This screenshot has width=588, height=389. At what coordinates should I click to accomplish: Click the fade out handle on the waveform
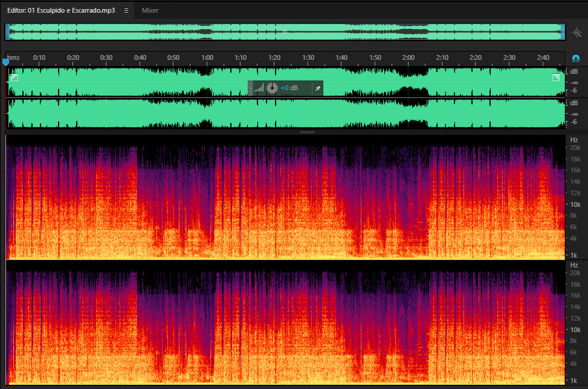pyautogui.click(x=556, y=77)
